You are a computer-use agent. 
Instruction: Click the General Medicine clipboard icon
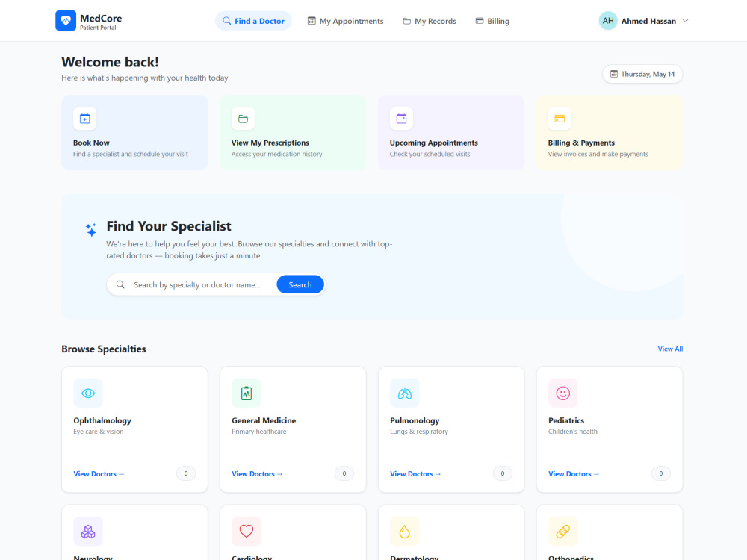pos(247,393)
